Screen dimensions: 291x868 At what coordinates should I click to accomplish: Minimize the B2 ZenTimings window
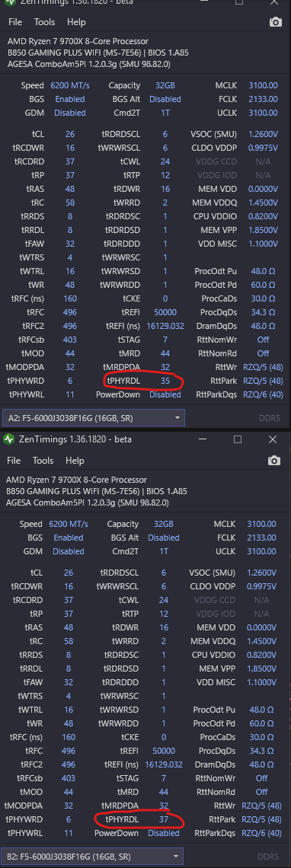click(203, 439)
